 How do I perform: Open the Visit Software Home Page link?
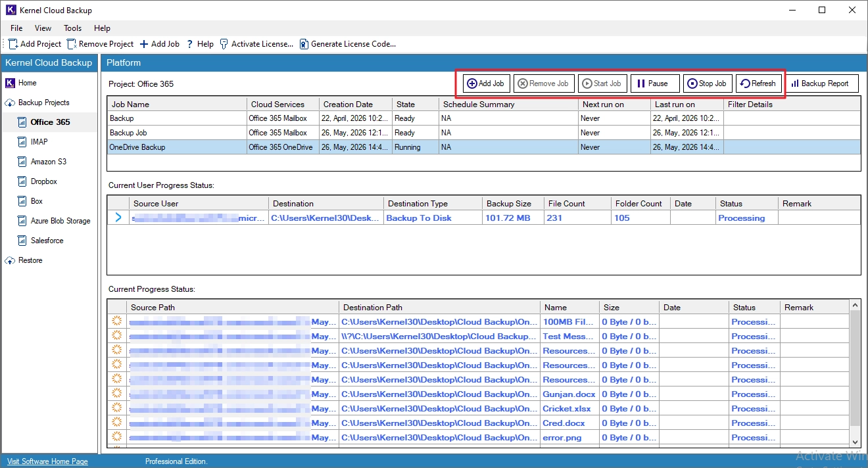[47, 461]
